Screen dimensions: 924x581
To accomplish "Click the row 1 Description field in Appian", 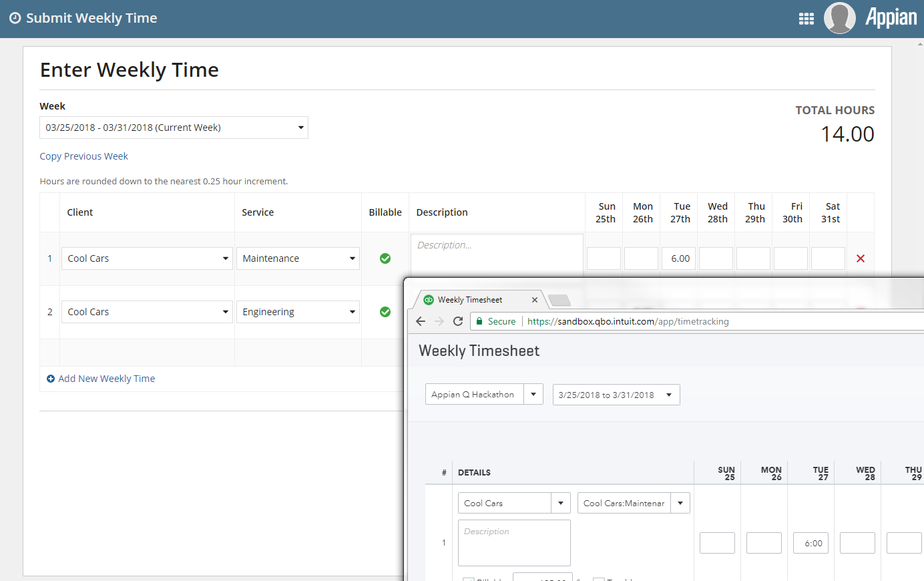I will 497,254.
